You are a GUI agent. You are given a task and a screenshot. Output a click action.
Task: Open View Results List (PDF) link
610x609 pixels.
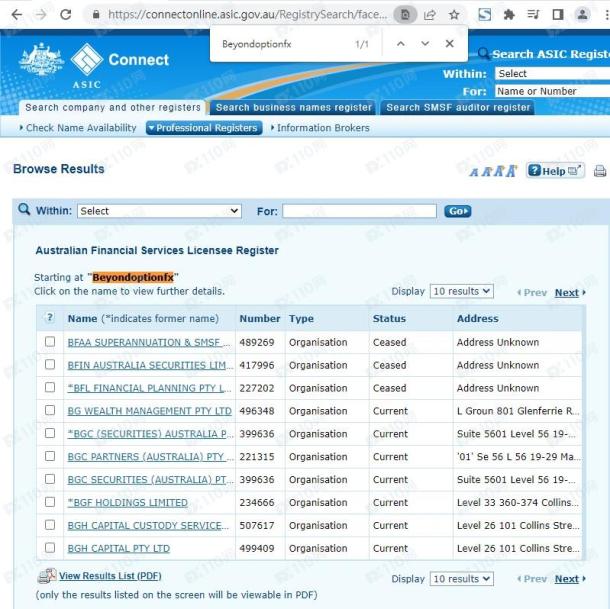(x=110, y=576)
